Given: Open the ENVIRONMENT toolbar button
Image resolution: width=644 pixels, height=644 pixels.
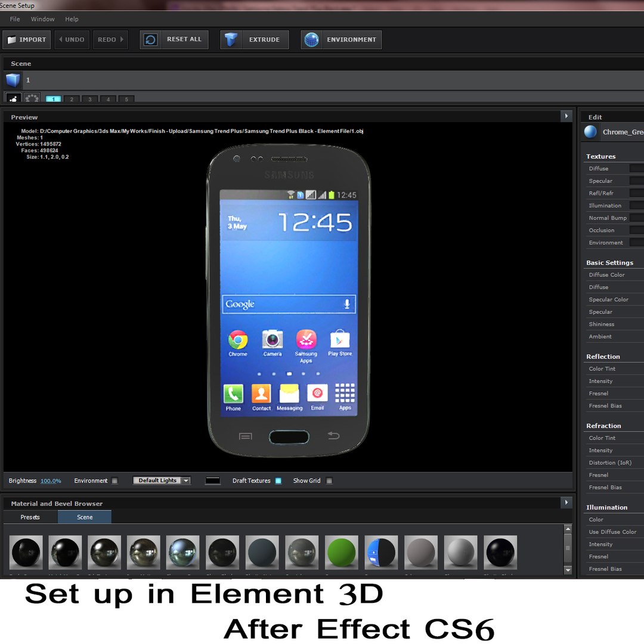Looking at the screenshot, I should click(341, 39).
